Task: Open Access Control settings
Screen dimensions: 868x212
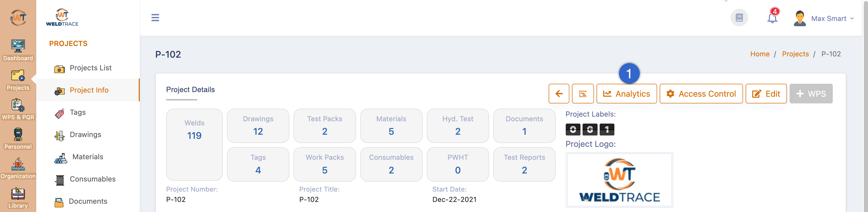Action: point(701,94)
